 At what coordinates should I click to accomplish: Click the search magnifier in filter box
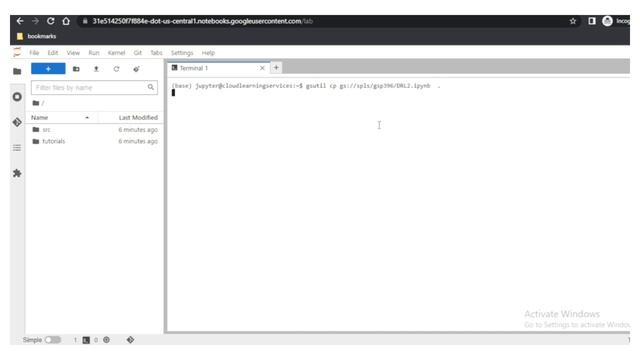[151, 87]
